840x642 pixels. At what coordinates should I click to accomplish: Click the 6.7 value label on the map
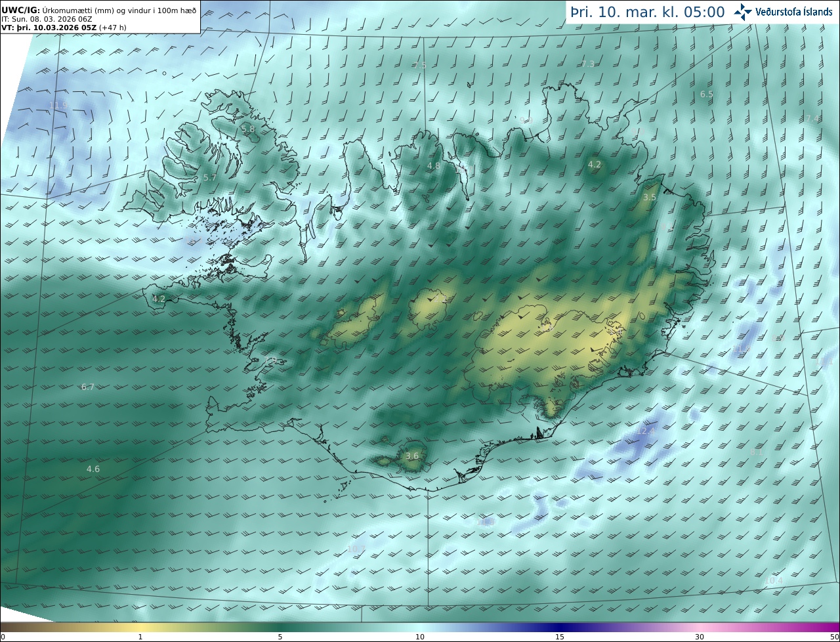pos(88,387)
